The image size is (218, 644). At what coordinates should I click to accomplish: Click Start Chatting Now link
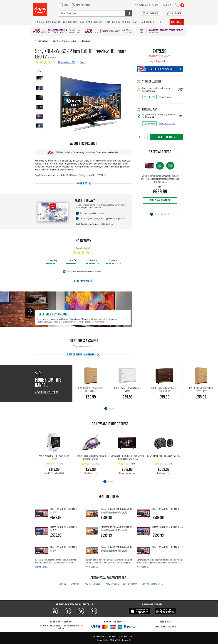click(x=165, y=627)
